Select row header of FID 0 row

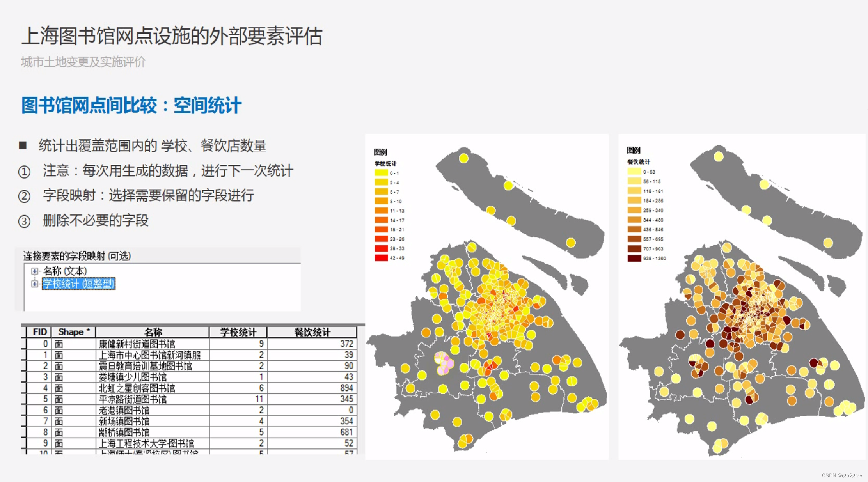coord(23,344)
